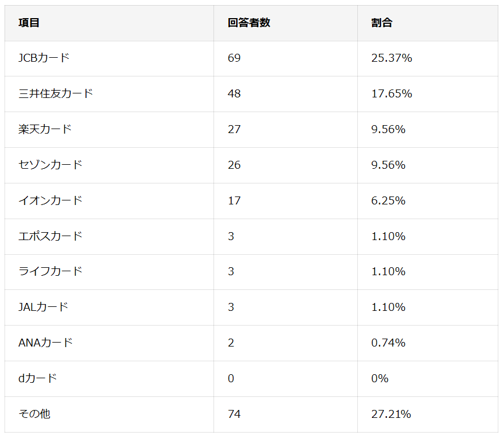The image size is (504, 436).
Task: Select the ライフカード cell
Action: click(50, 271)
